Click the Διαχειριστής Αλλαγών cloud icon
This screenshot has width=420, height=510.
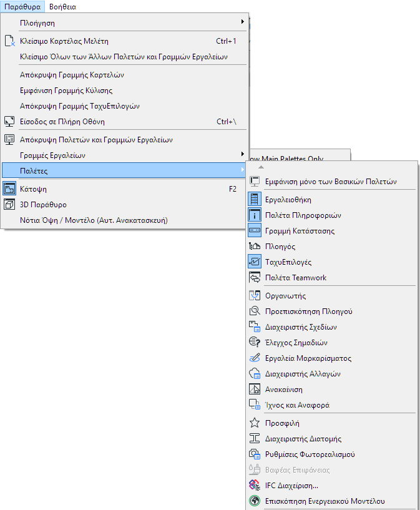pyautogui.click(x=255, y=374)
